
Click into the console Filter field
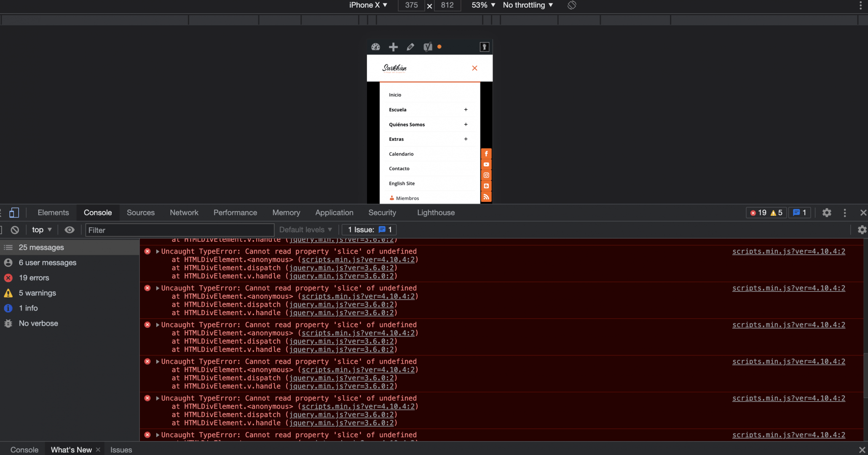(x=180, y=230)
